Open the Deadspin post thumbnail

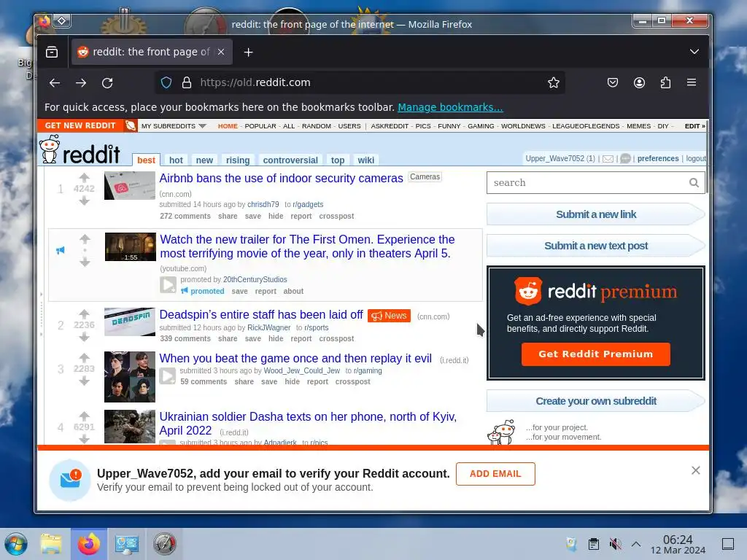coord(130,322)
